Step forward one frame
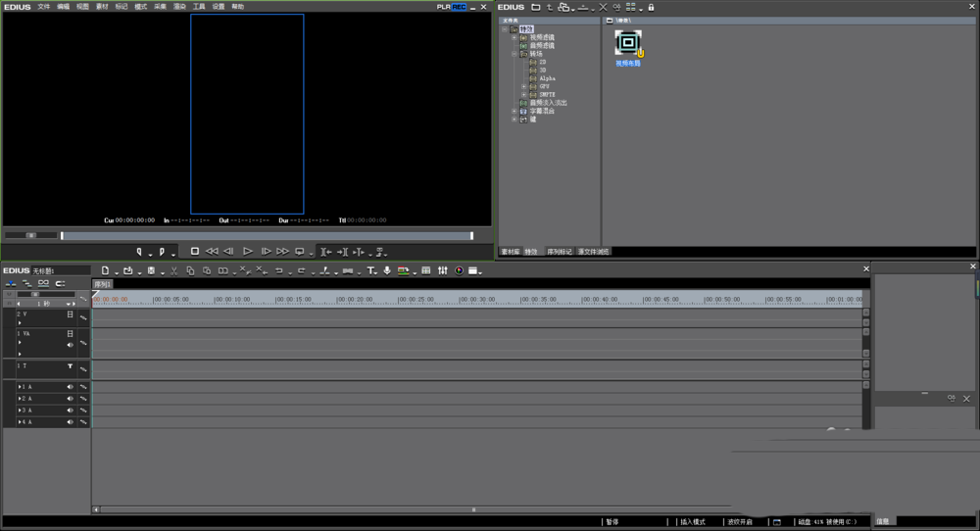Screen dimensions: 980x531 point(266,251)
